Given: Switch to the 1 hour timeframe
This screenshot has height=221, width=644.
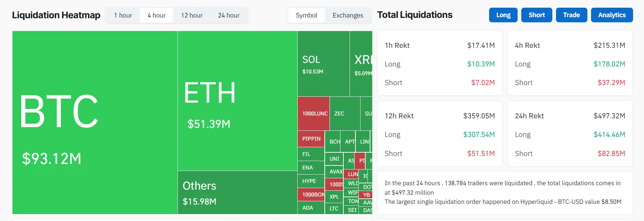Looking at the screenshot, I should 123,15.
